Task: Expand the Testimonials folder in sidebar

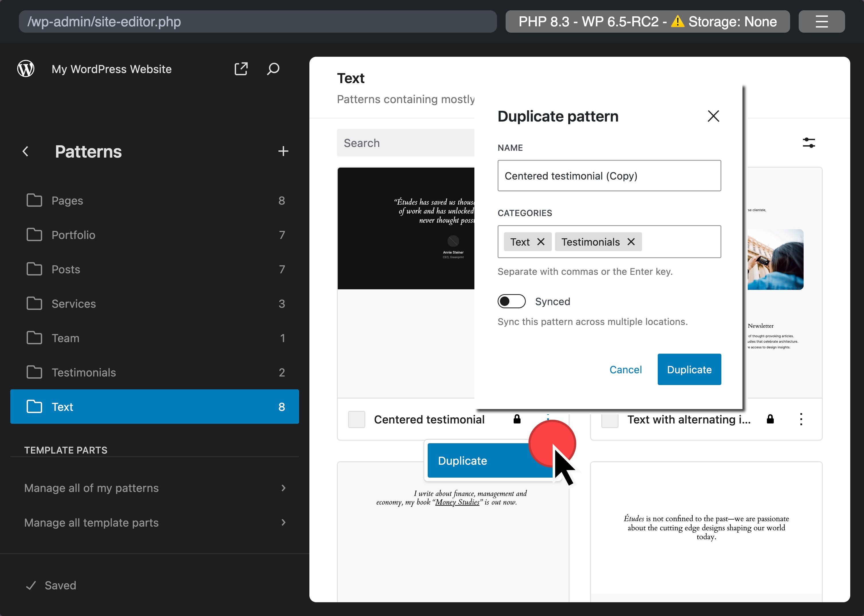Action: pyautogui.click(x=83, y=372)
